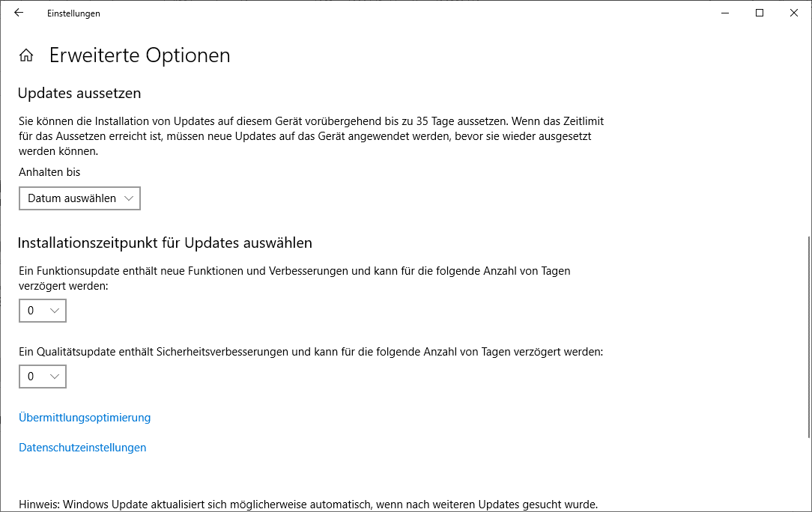Click the Anhalten bis label
Image resolution: width=812 pixels, height=512 pixels.
[x=49, y=172]
